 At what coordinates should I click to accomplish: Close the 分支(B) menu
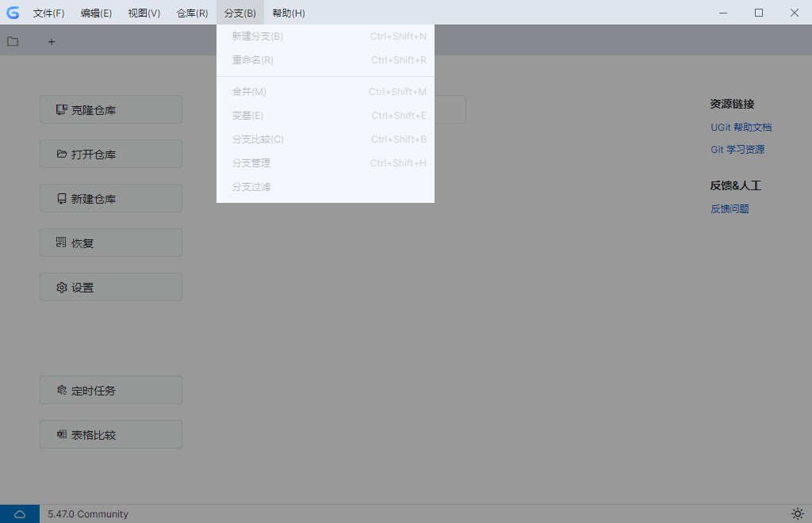point(240,13)
